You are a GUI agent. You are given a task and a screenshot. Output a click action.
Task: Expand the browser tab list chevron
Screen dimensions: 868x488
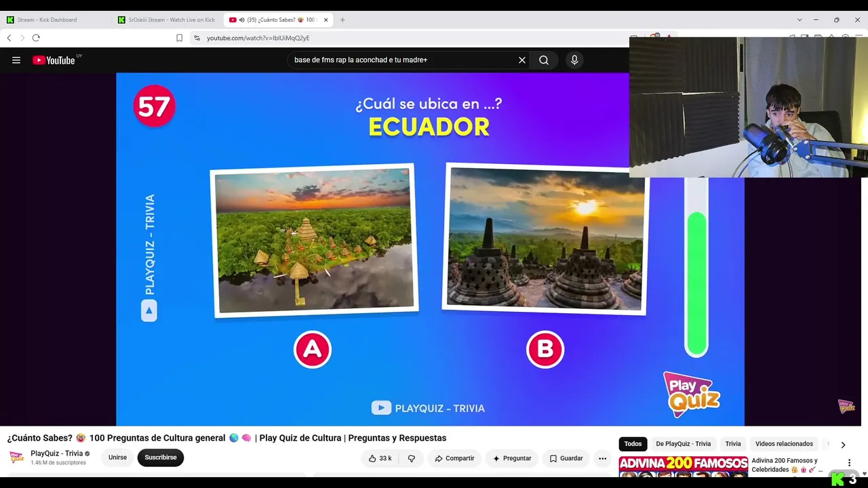click(800, 20)
